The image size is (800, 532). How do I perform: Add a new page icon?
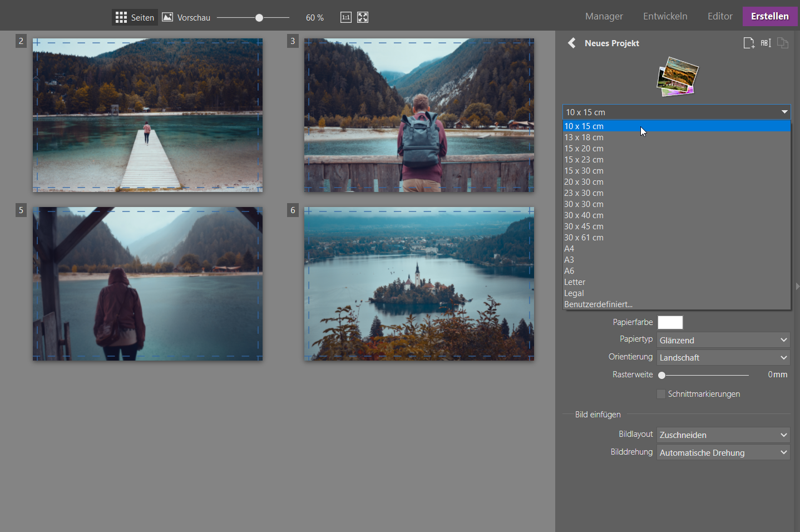click(749, 43)
